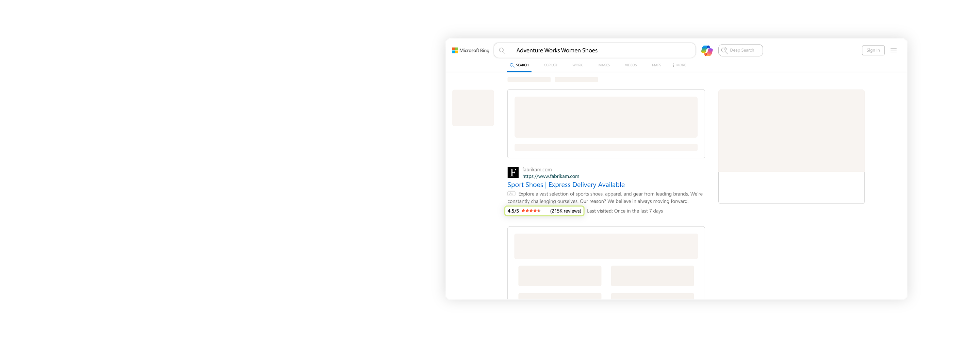Expand the More search categories menu
The width and height of the screenshot is (980, 340).
point(679,65)
